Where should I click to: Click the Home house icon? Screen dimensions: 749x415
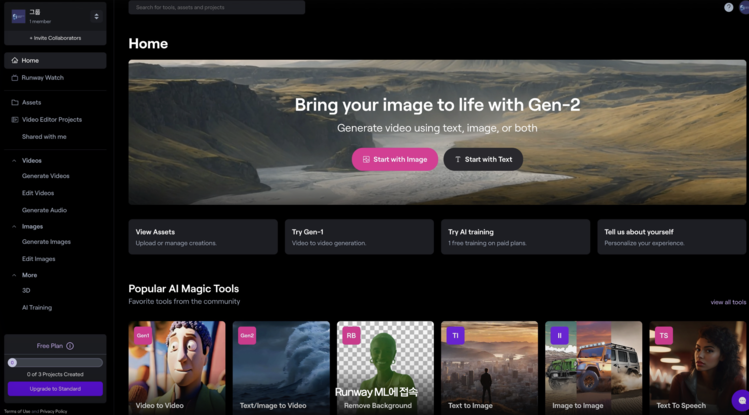point(15,61)
